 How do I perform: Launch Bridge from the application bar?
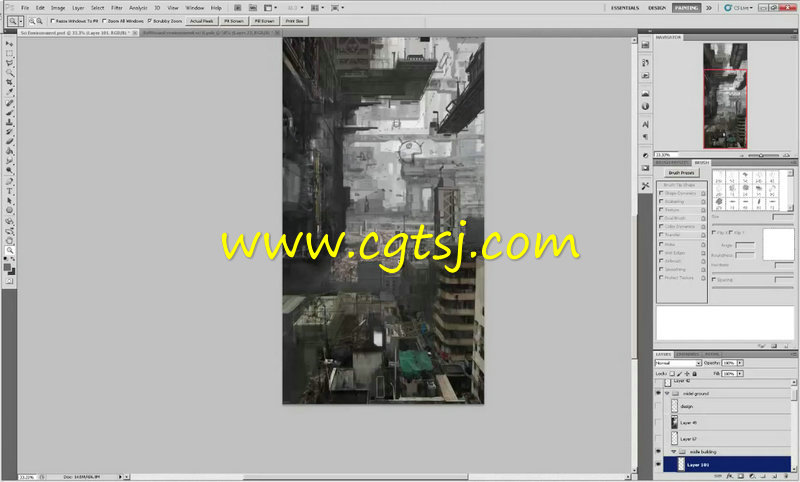(238, 8)
